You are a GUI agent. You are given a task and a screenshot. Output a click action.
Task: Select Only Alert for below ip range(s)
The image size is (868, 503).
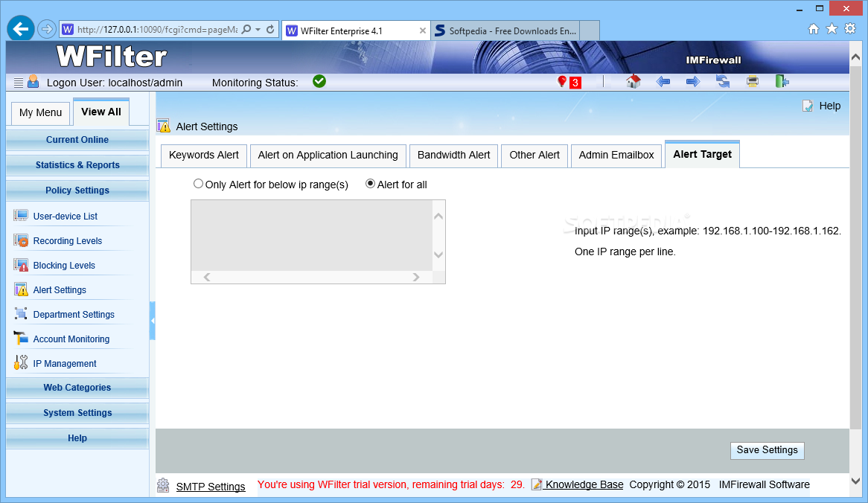pos(198,184)
